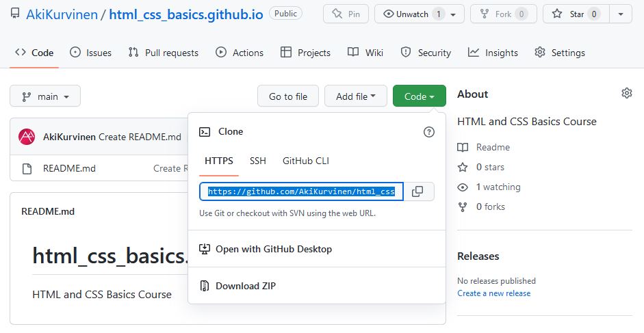This screenshot has width=644, height=333.
Task: Click the 'No releases published' text
Action: 496,281
